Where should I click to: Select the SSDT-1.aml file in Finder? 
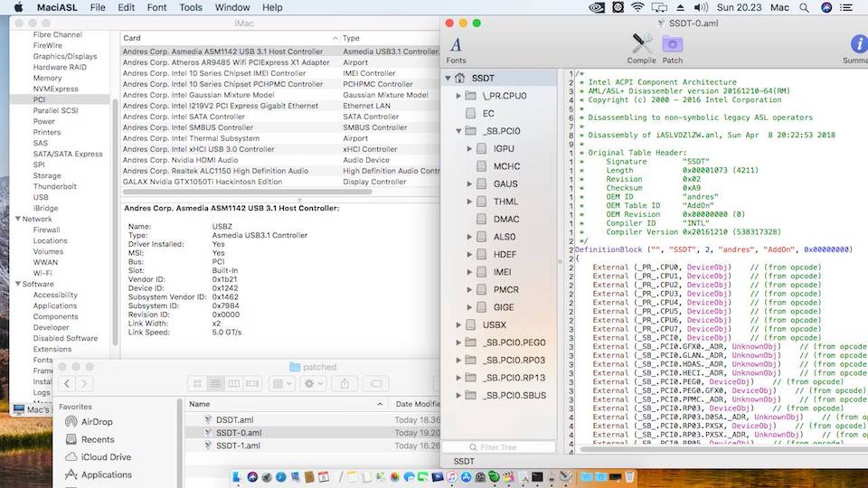312,446
